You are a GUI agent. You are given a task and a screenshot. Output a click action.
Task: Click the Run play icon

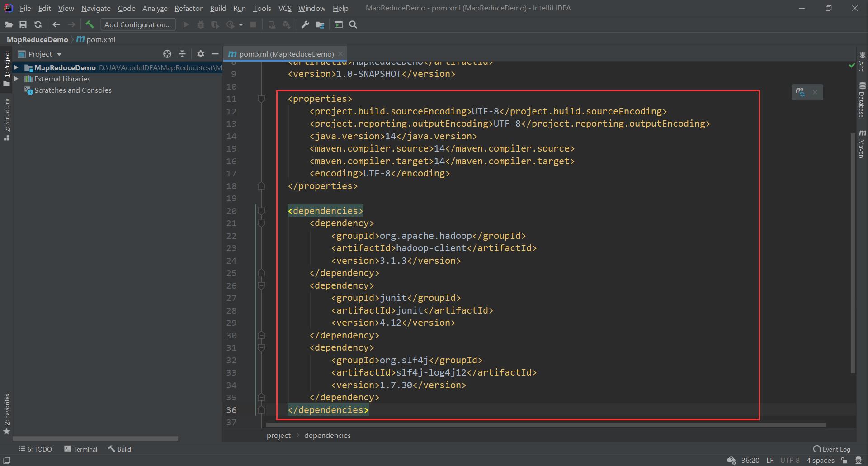(x=186, y=25)
